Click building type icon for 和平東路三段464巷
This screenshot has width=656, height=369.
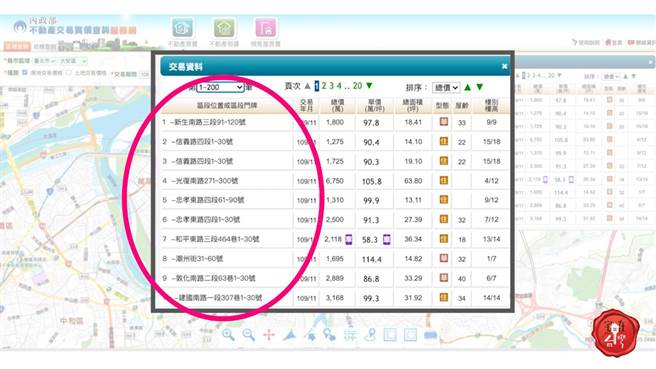pyautogui.click(x=443, y=238)
